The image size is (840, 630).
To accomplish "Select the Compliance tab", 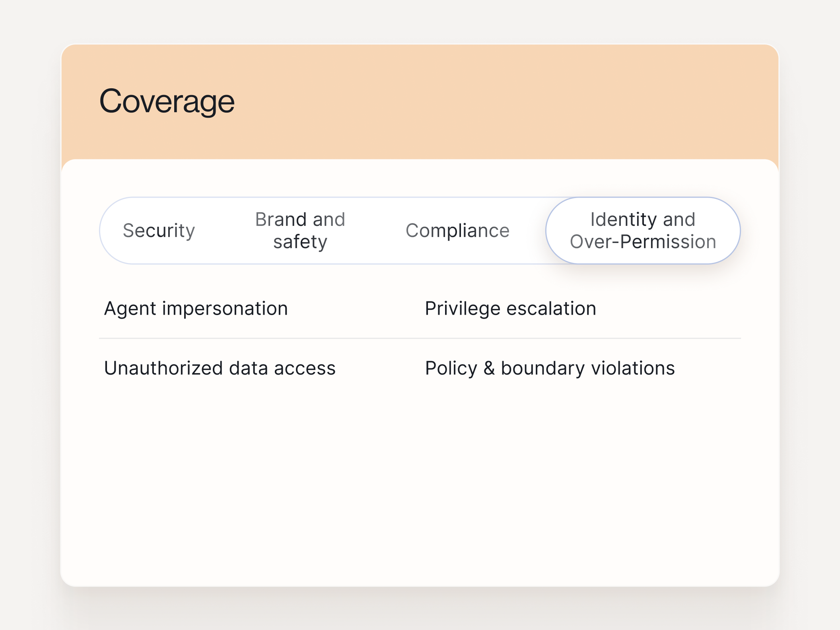I will coord(457,231).
